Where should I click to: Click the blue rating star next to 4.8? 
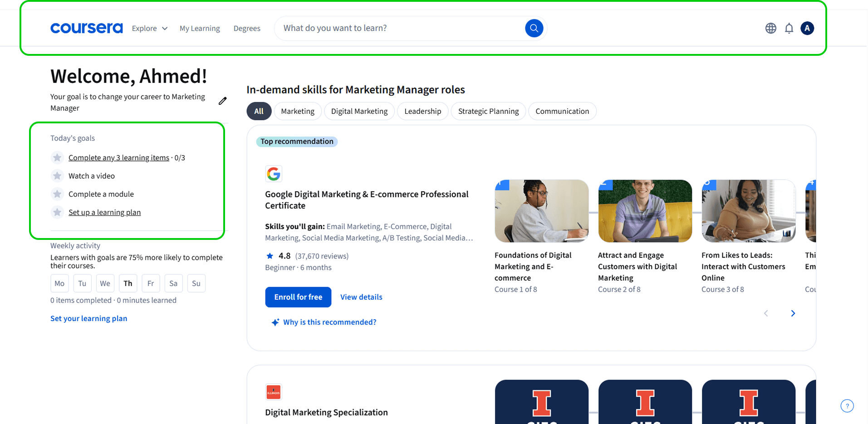tap(270, 256)
